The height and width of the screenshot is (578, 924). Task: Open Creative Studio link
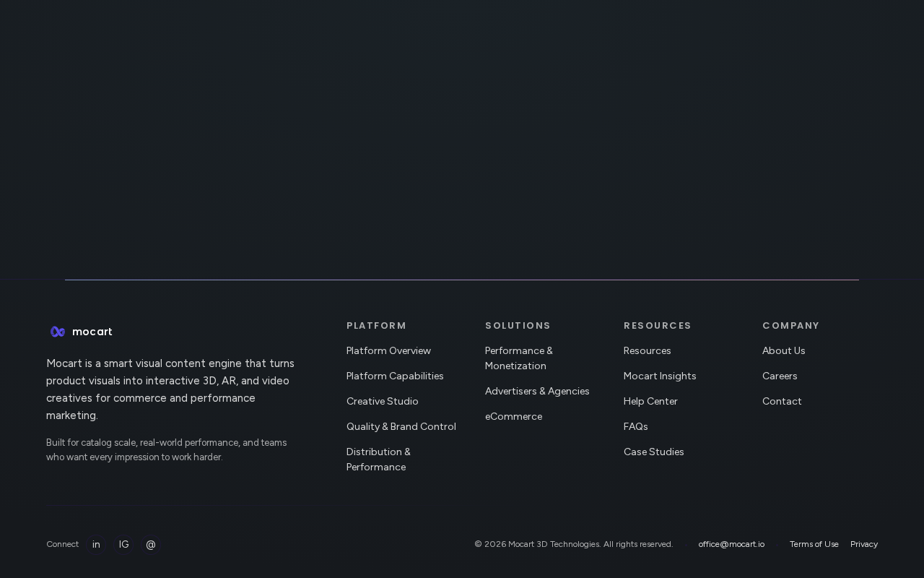382,401
